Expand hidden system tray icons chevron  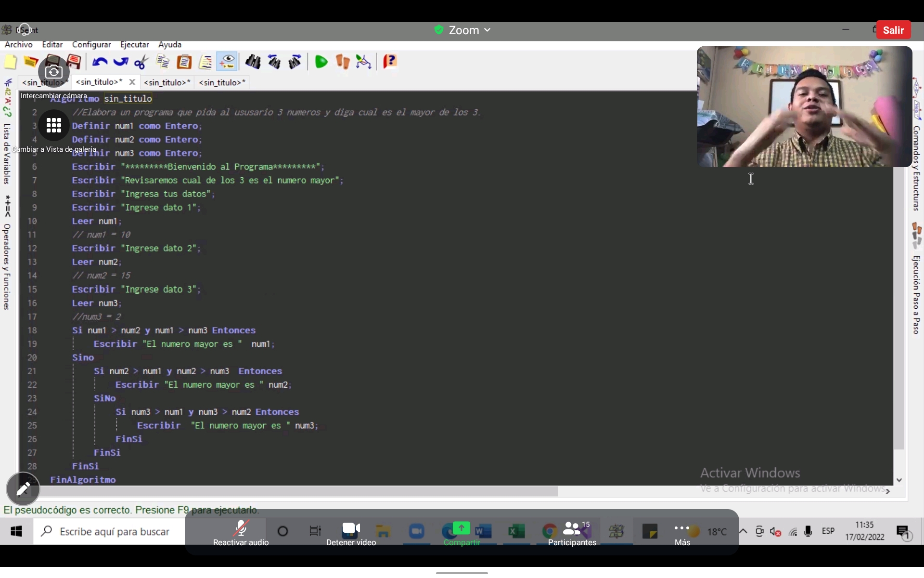pos(743,531)
